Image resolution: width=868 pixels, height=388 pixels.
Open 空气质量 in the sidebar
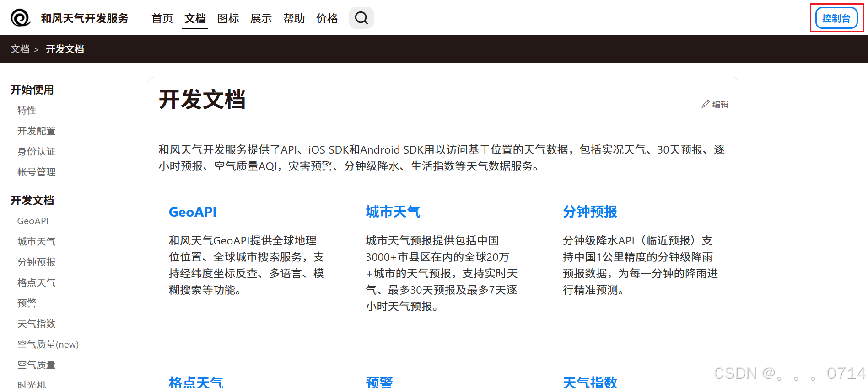pos(37,365)
